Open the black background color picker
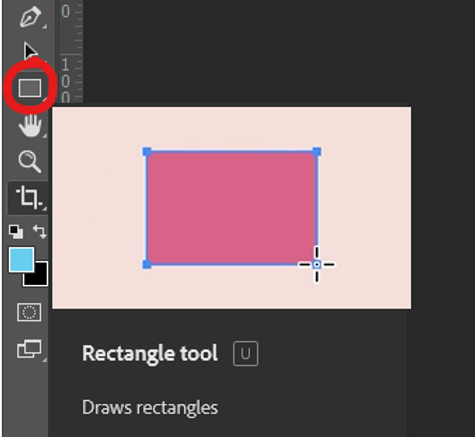 point(39,277)
